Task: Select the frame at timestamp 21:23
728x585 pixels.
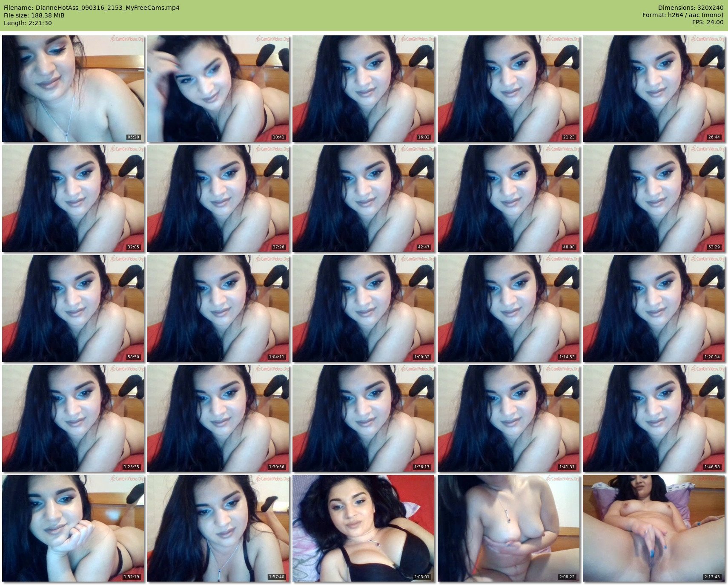Action: (509, 89)
